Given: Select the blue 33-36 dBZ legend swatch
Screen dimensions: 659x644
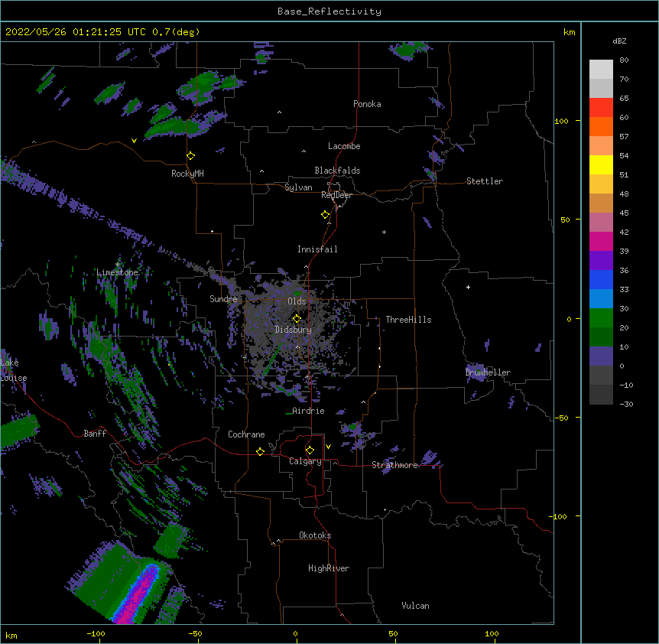Looking at the screenshot, I should click(x=601, y=279).
